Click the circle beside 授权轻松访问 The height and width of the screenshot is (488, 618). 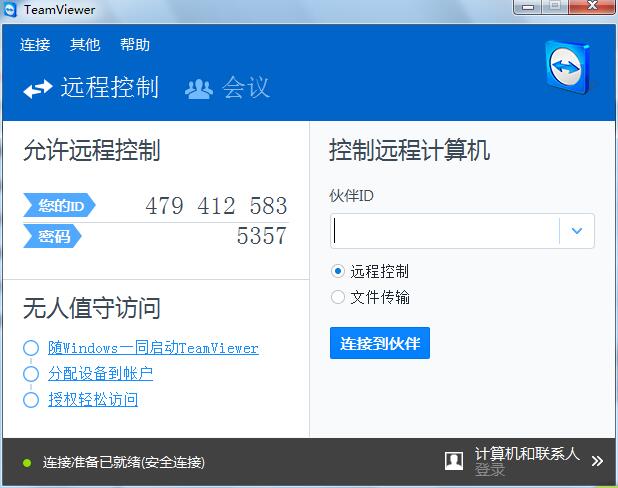click(x=31, y=400)
